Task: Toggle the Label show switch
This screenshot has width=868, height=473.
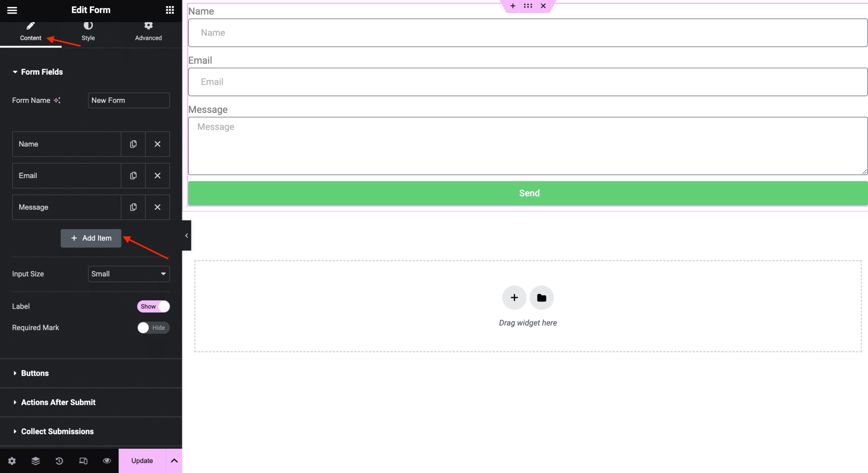Action: click(x=153, y=306)
